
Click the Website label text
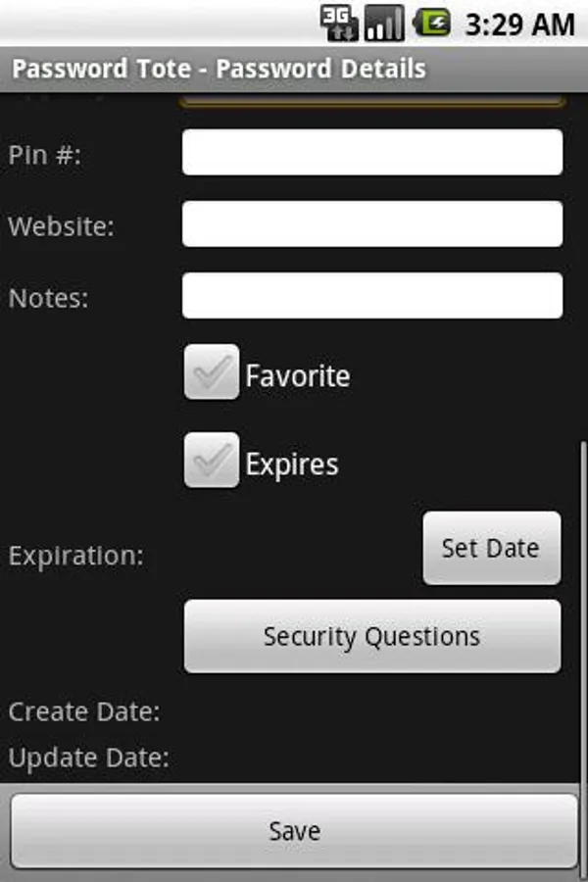click(62, 226)
